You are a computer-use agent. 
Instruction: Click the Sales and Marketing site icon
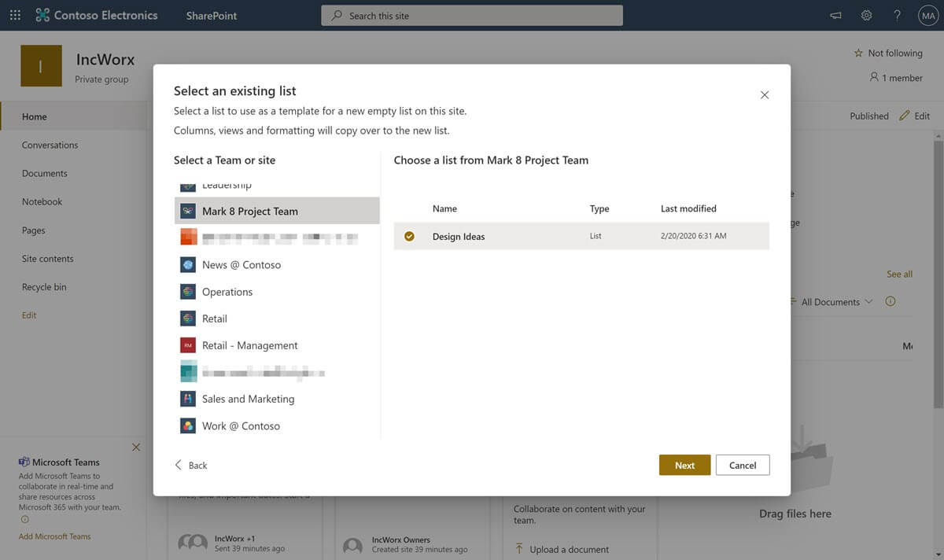click(187, 399)
